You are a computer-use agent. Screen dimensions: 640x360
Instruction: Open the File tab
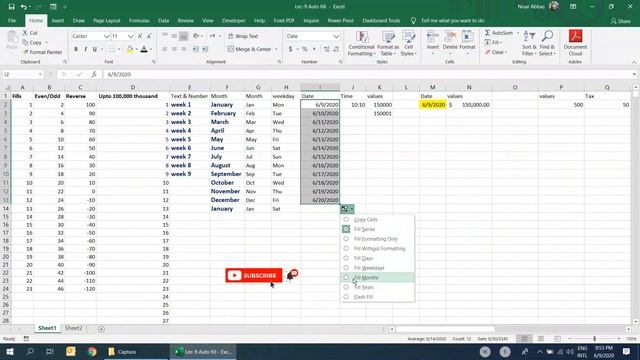[x=12, y=20]
